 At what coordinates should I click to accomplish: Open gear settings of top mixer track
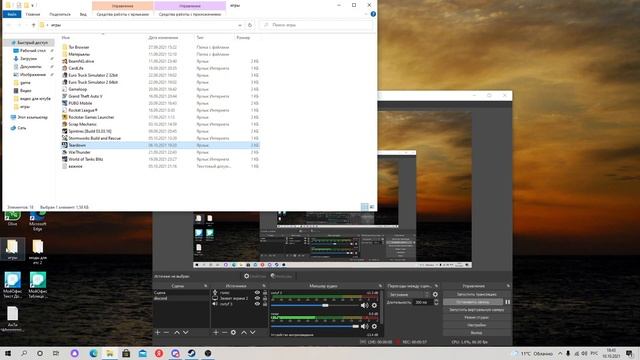tap(374, 305)
